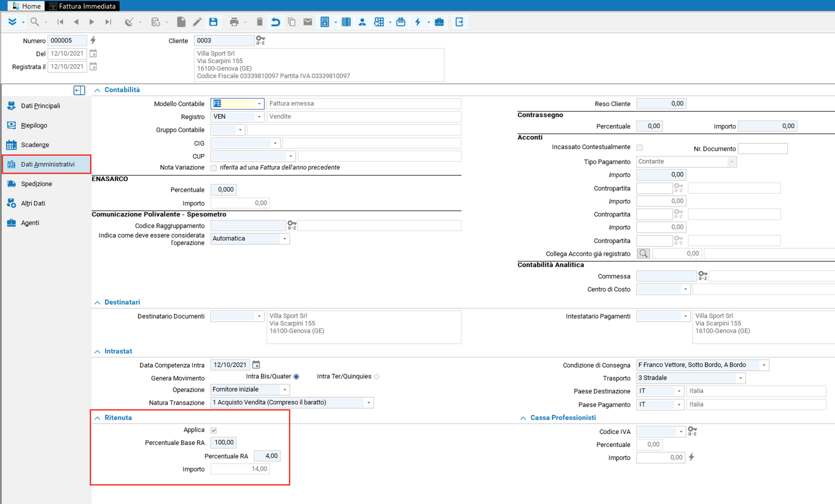Image resolution: width=835 pixels, height=504 pixels.
Task: Open Natura Transazione dropdown
Action: [x=369, y=403]
